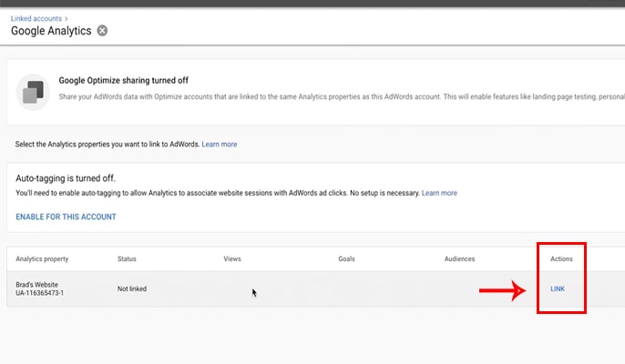Image resolution: width=625 pixels, height=364 pixels.
Task: Close the Google Analytics panel with X icon
Action: (x=102, y=31)
